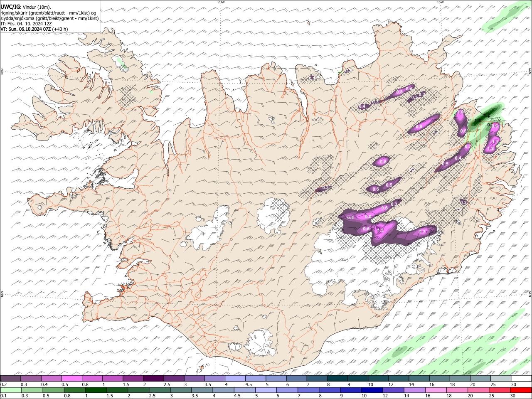The image size is (532, 399).
Task: Click the 14 label on the rain scale
Action: click(x=407, y=396)
